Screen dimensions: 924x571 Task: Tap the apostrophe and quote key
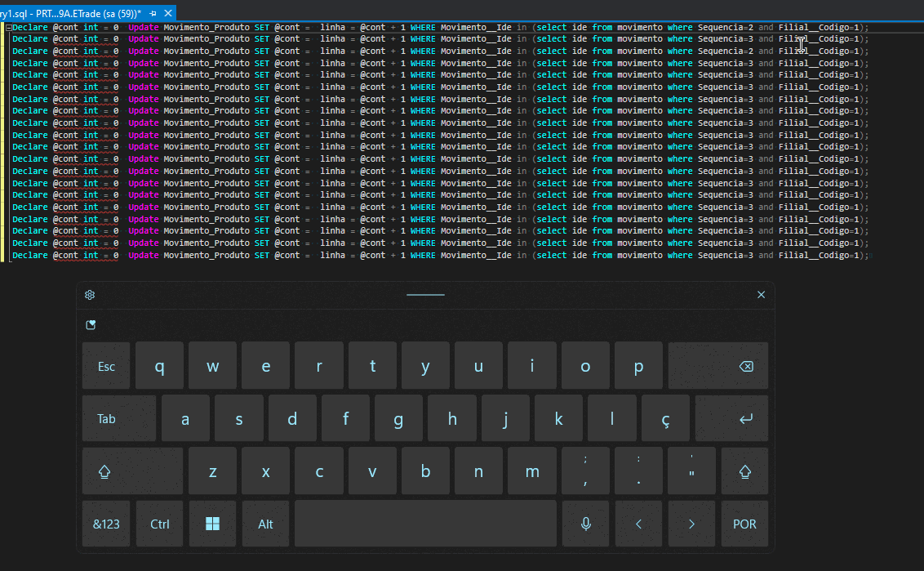(692, 471)
